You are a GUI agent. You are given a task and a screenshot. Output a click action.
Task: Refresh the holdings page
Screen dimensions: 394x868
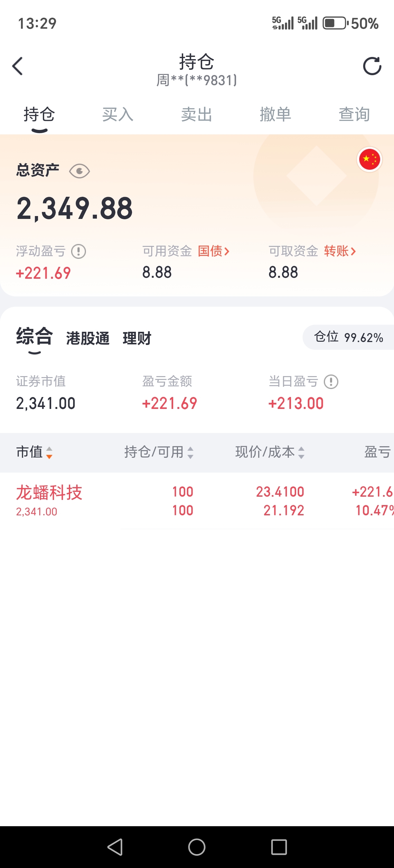[372, 66]
